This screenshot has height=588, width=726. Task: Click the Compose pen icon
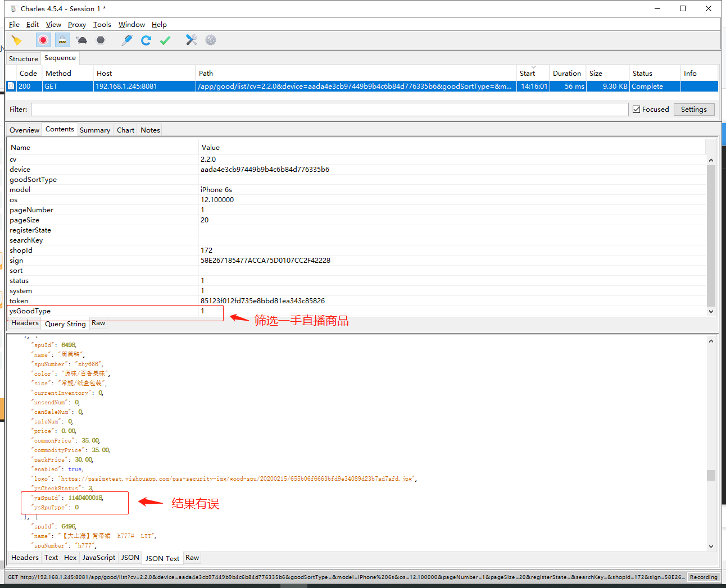coord(127,40)
